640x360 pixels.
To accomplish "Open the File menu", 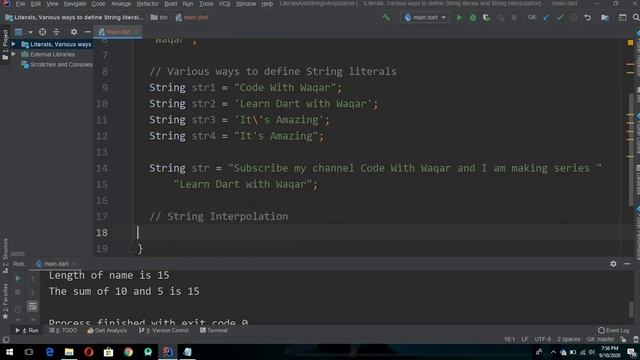I will [x=20, y=4].
